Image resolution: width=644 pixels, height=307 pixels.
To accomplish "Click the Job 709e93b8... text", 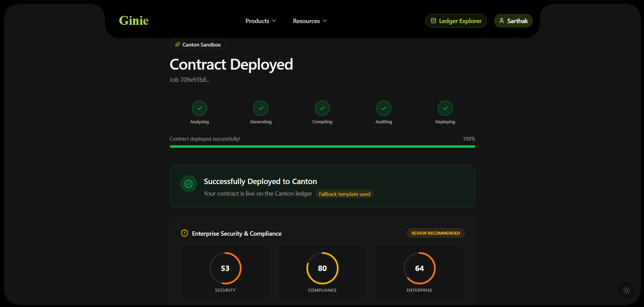I will coord(190,80).
